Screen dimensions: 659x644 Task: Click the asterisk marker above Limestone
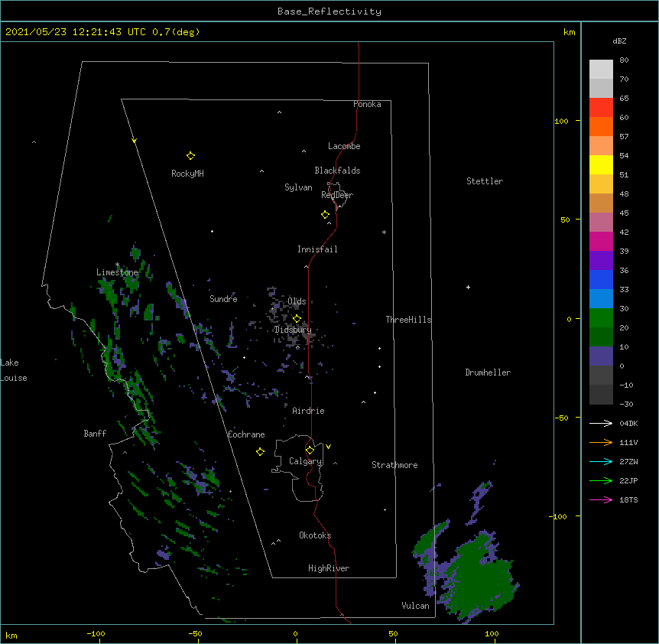coord(117,265)
